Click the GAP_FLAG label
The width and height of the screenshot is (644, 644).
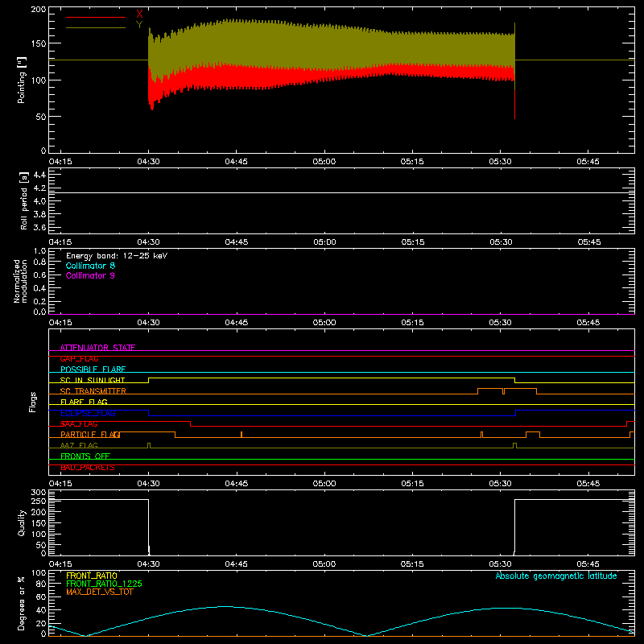click(79, 358)
